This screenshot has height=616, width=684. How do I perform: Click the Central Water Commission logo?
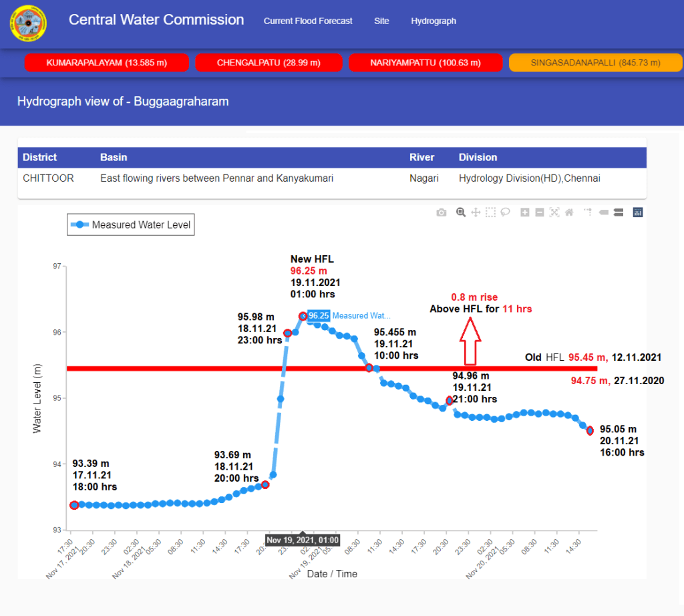tap(28, 23)
